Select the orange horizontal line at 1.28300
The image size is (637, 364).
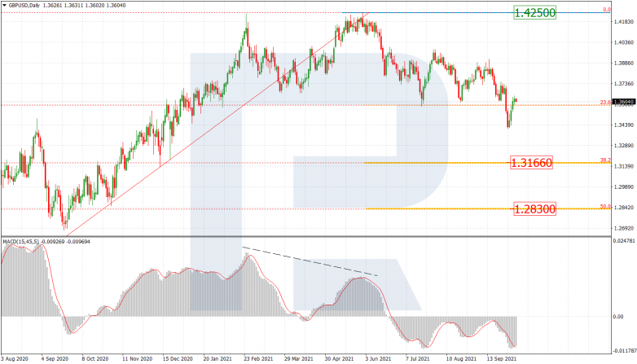[x=488, y=208]
